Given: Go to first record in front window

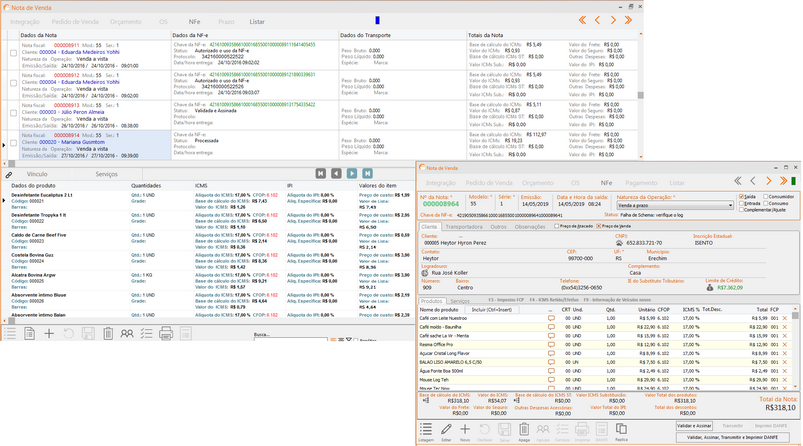Looking at the screenshot, I should pyautogui.click(x=737, y=181).
